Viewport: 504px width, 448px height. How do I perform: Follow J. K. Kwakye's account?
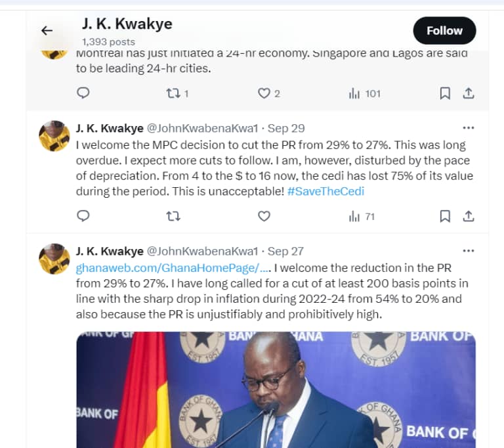click(x=444, y=31)
